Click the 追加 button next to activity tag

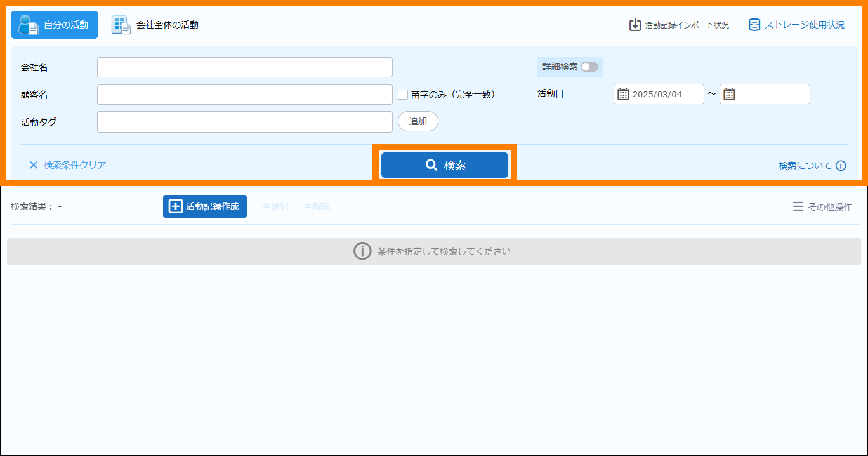point(418,121)
